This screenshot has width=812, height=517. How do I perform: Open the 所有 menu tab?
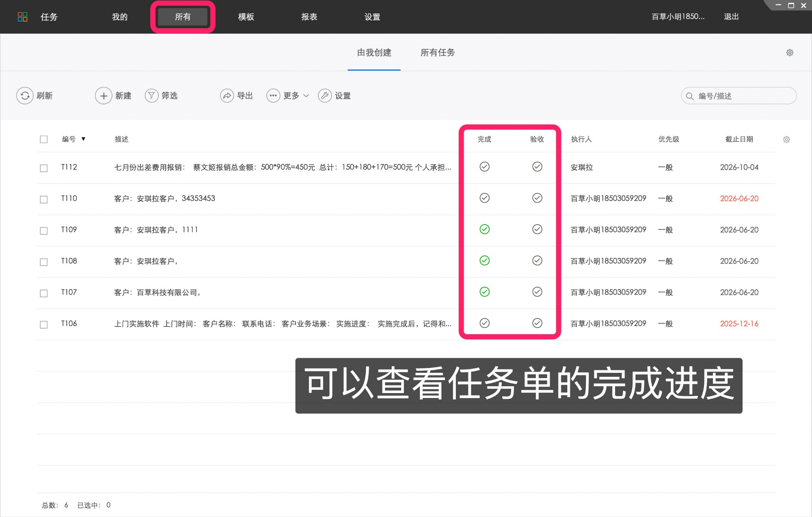183,17
